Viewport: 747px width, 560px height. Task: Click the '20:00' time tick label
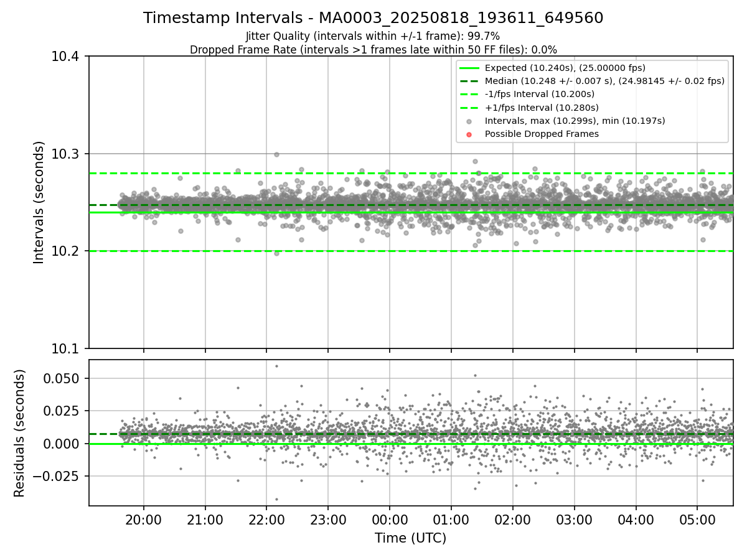144,520
